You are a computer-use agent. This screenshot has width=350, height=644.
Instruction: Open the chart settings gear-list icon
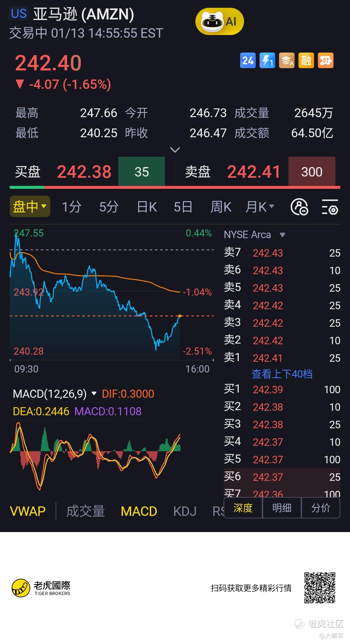click(330, 207)
